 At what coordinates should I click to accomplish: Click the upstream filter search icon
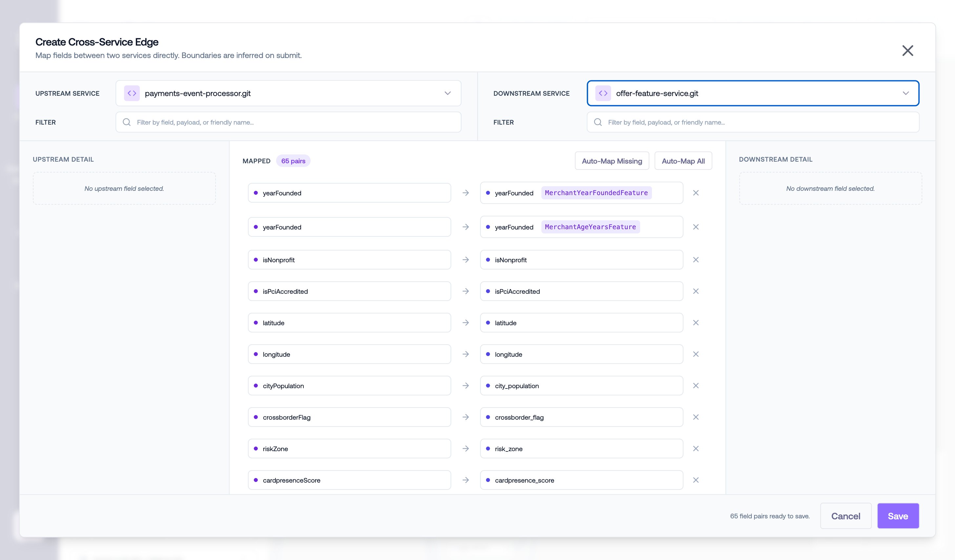[127, 122]
